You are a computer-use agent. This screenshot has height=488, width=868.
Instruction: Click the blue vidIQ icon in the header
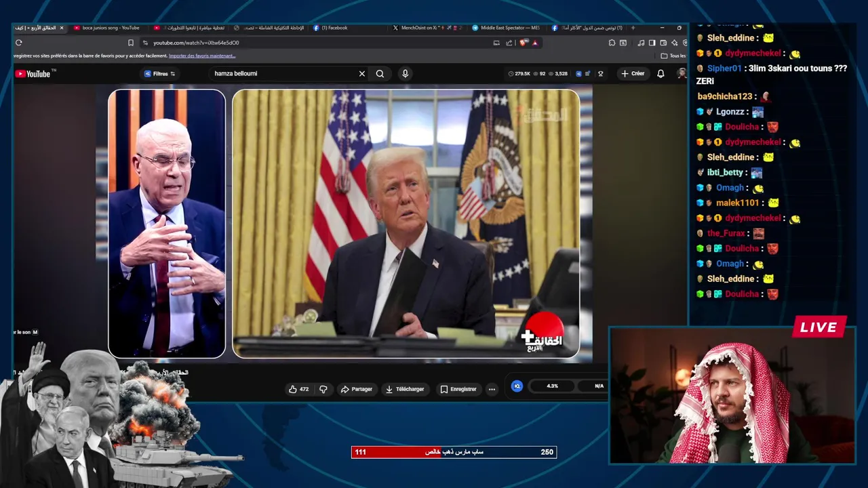578,74
